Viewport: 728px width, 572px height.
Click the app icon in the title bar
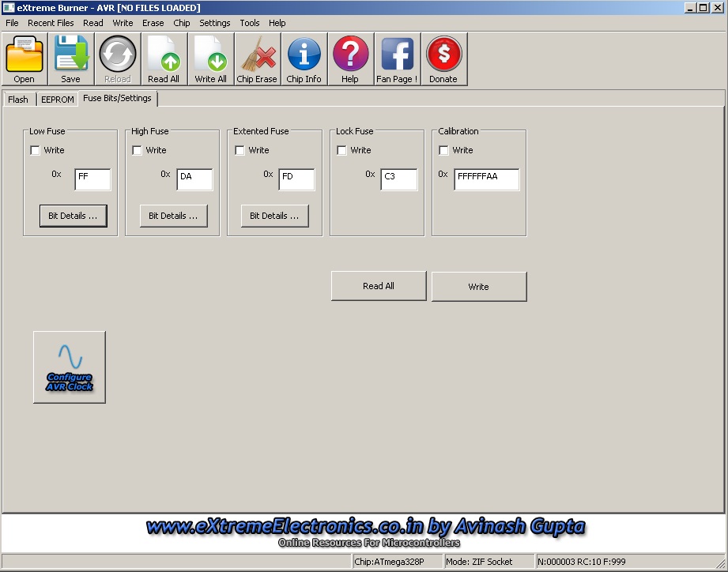click(x=9, y=7)
